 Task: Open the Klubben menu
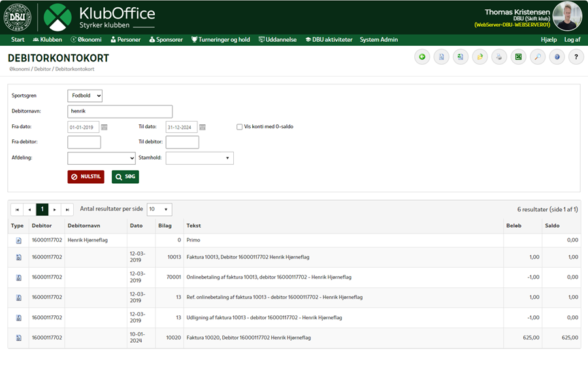(x=47, y=40)
